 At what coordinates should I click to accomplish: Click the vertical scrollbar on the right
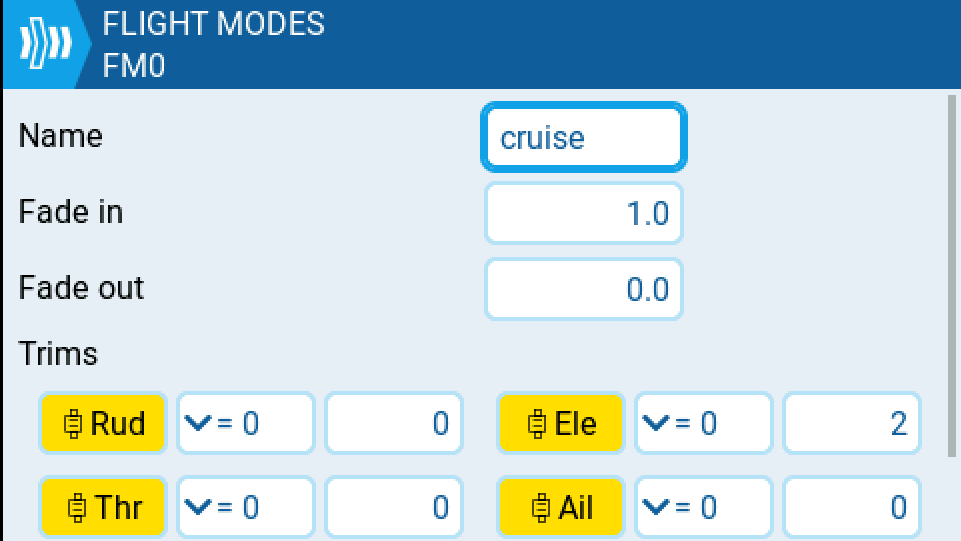point(951,275)
